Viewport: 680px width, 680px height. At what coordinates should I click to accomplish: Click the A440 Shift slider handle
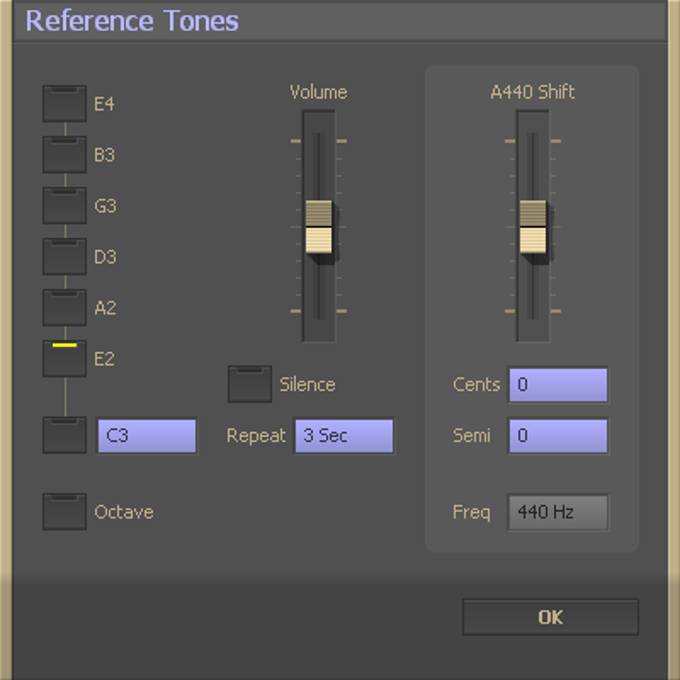[533, 227]
